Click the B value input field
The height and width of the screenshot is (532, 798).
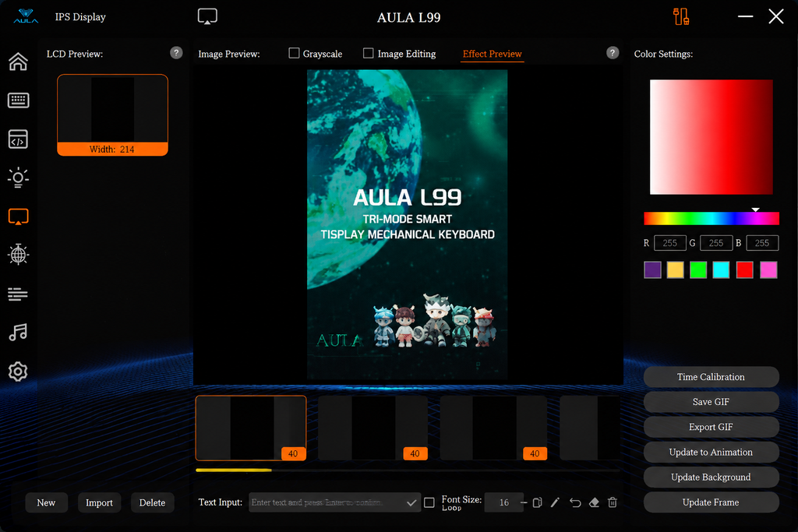pyautogui.click(x=762, y=243)
